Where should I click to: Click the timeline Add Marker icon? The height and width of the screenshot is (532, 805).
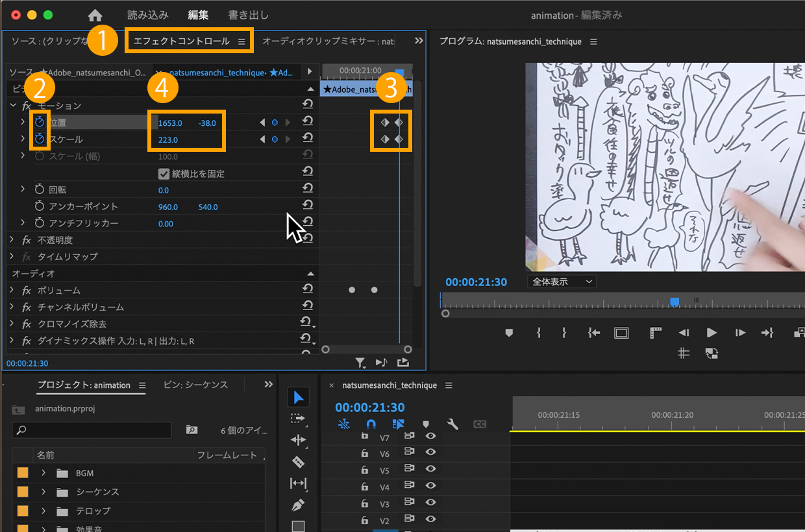(x=426, y=424)
